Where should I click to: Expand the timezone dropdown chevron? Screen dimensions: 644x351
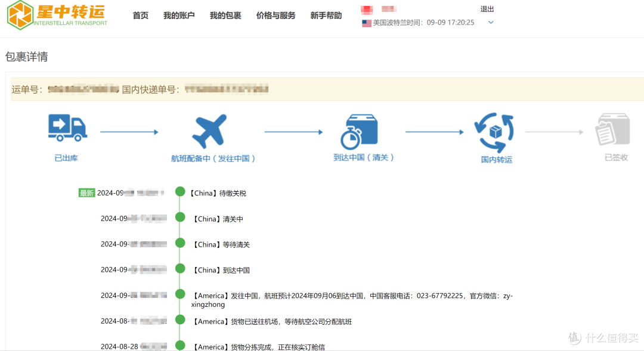[491, 23]
